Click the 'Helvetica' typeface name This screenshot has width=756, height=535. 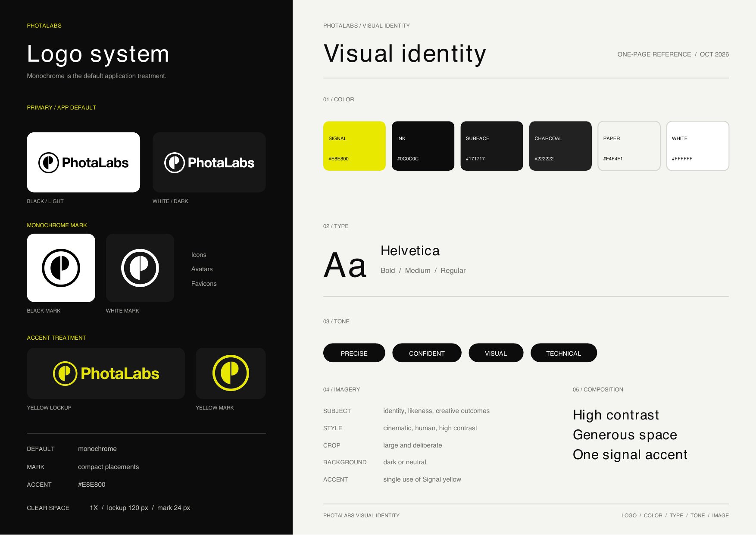pos(410,250)
